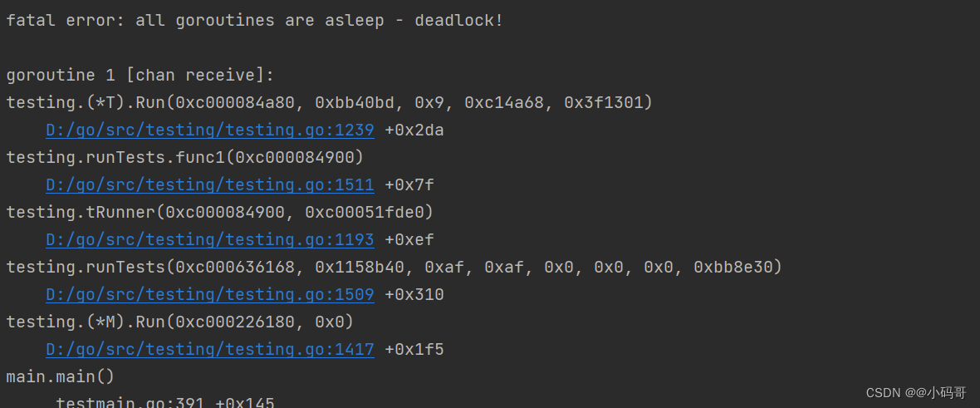
Task: Click the +0x1f5 offset text
Action: pos(414,350)
